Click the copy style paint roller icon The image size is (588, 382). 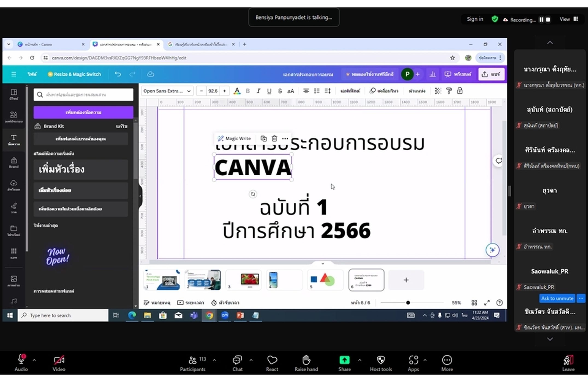pos(449,91)
